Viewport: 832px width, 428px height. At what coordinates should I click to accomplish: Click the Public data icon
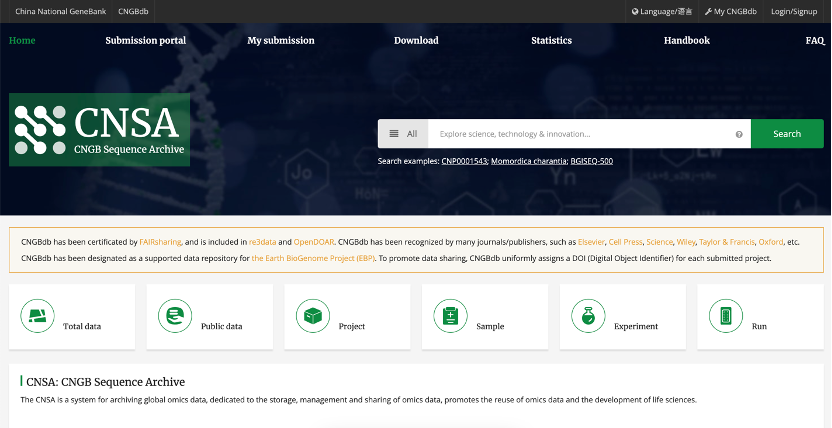175,317
